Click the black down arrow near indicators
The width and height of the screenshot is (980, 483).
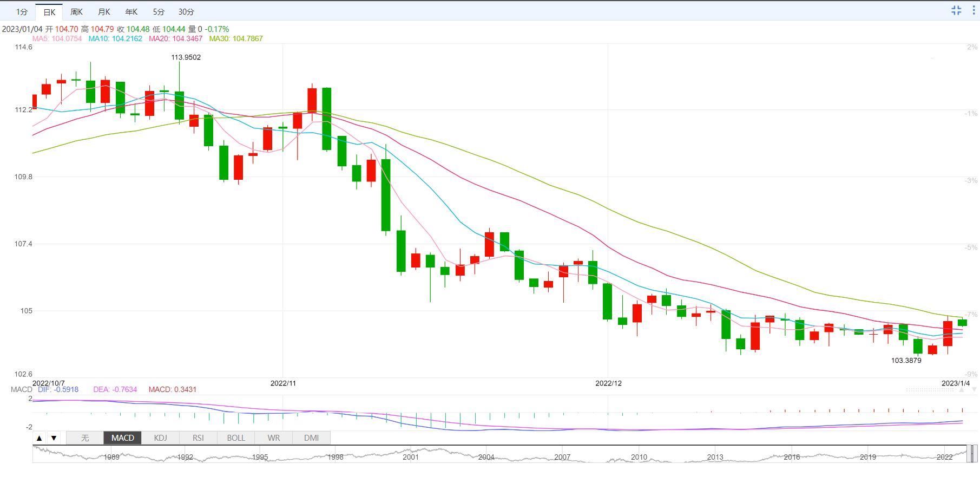(x=54, y=438)
